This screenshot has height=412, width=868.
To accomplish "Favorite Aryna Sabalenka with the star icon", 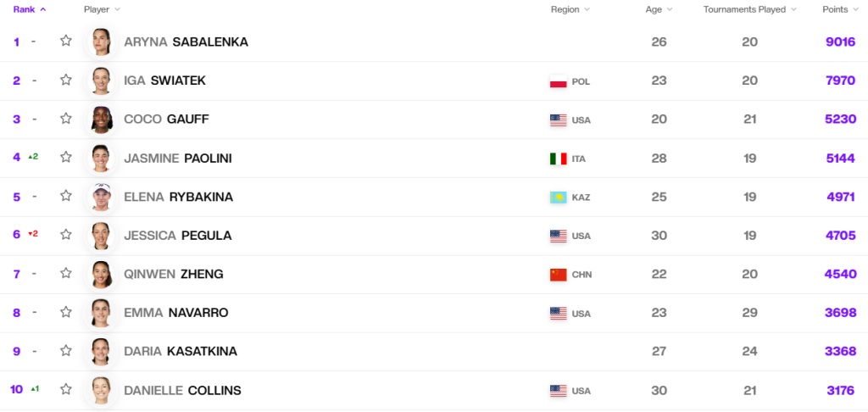I will click(x=66, y=41).
